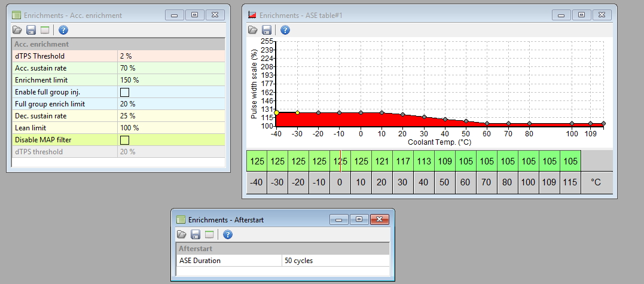644x284 pixels.
Task: Click the help icon in Afterstart window
Action: click(227, 234)
